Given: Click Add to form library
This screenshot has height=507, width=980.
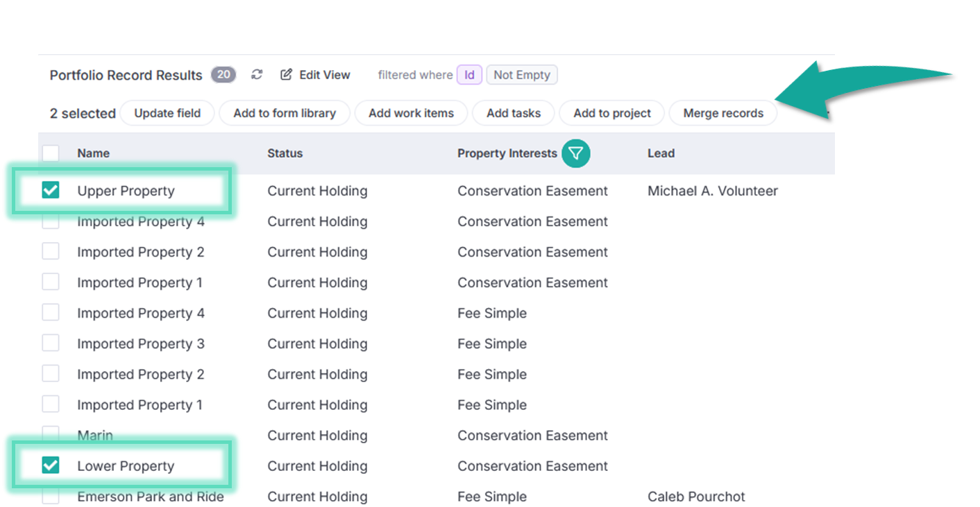Looking at the screenshot, I should [285, 113].
